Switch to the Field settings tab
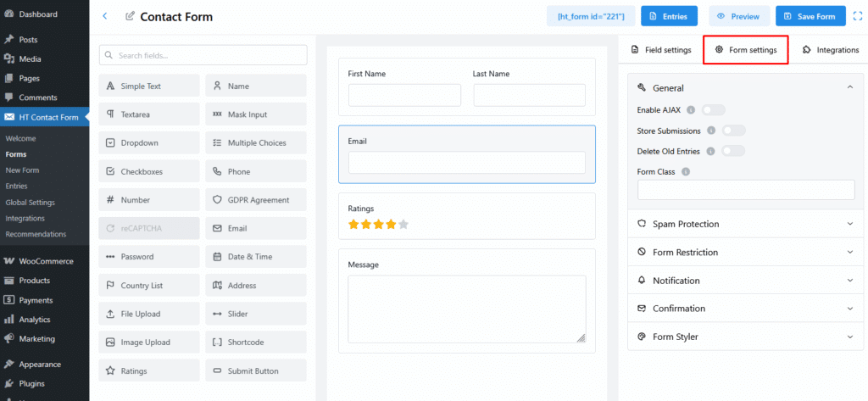The image size is (868, 401). 661,50
